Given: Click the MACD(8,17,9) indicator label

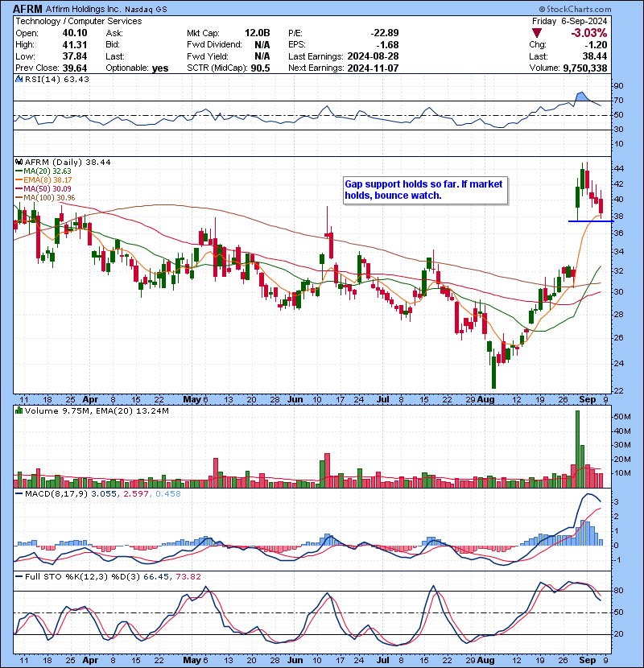Looking at the screenshot, I should 57,494.
